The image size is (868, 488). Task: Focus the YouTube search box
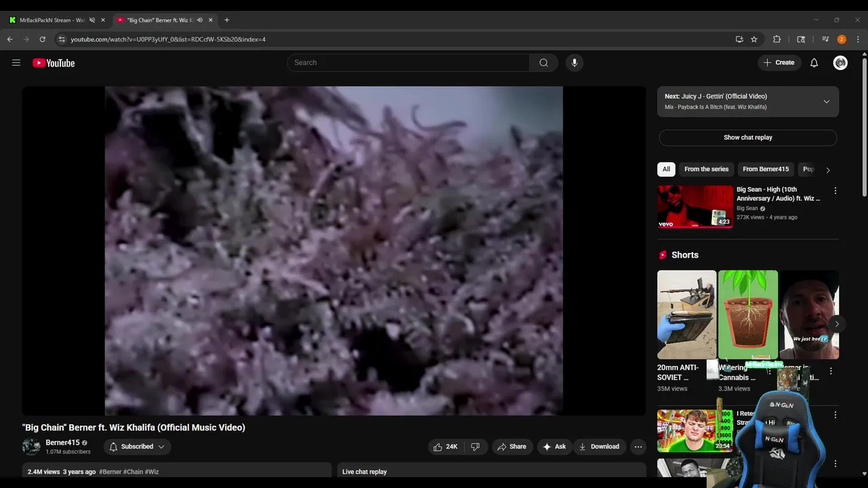408,63
